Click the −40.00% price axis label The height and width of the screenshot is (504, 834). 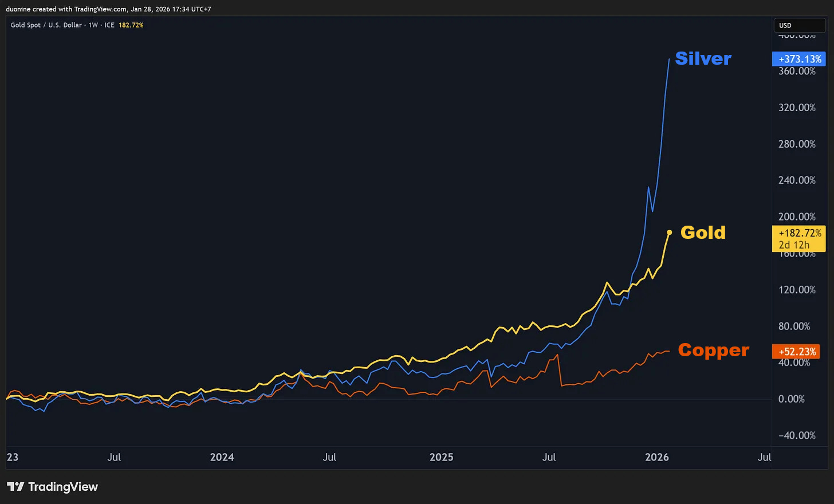(x=797, y=435)
